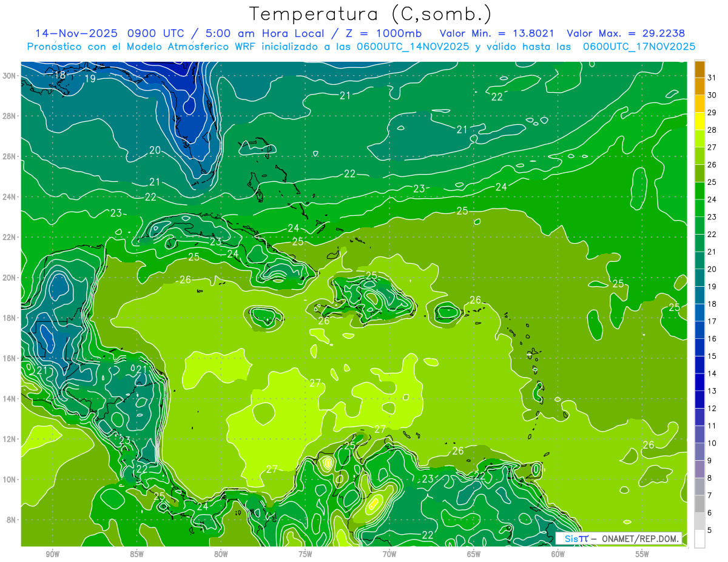The image size is (728, 562).
Task: Click the "Temperatura (C,somb.)" chart title
Action: [370, 14]
